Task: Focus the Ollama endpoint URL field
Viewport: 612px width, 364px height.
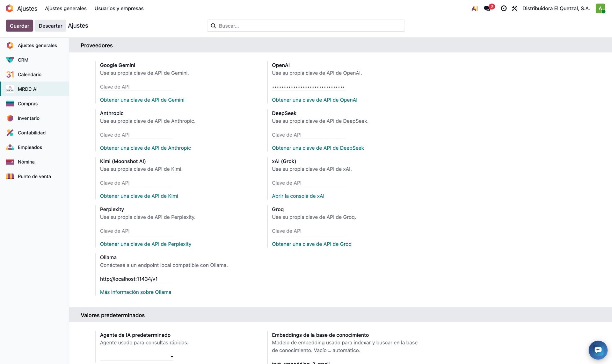Action: [x=137, y=279]
